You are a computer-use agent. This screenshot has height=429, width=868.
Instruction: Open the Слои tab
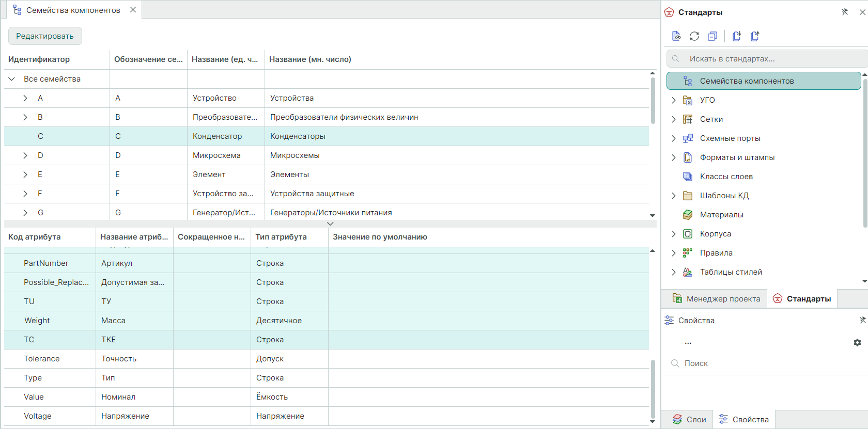[689, 420]
